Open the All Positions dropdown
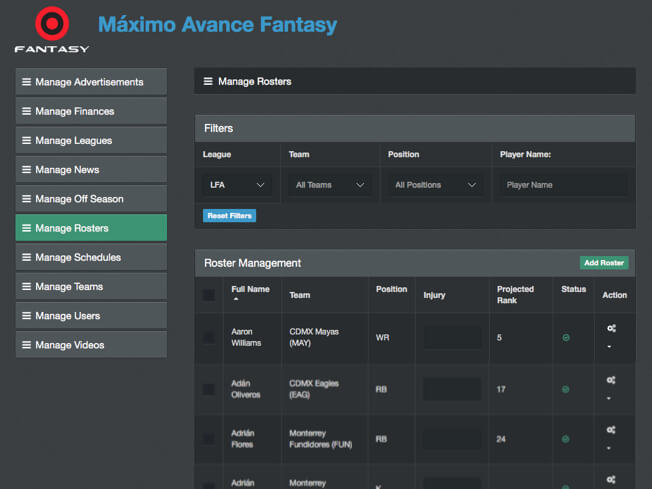 point(435,185)
